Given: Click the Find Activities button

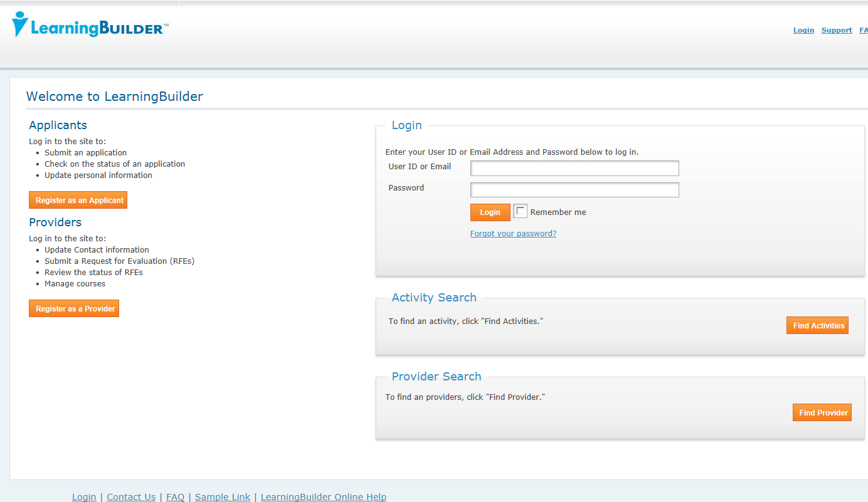Looking at the screenshot, I should 817,325.
